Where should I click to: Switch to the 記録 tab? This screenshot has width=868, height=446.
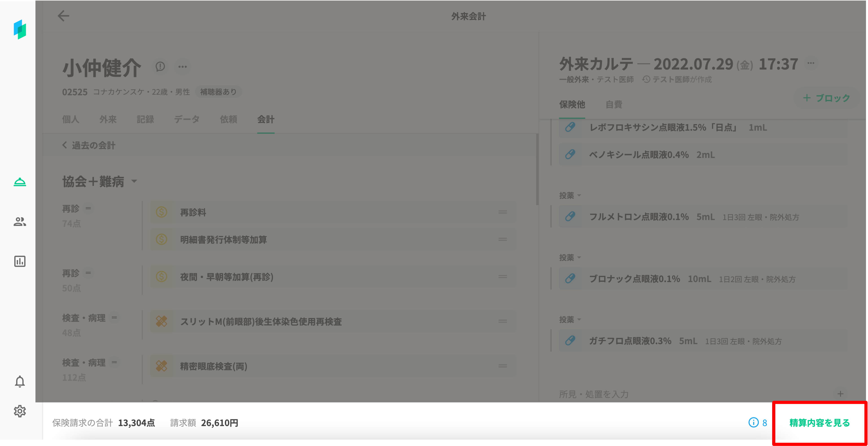click(145, 119)
